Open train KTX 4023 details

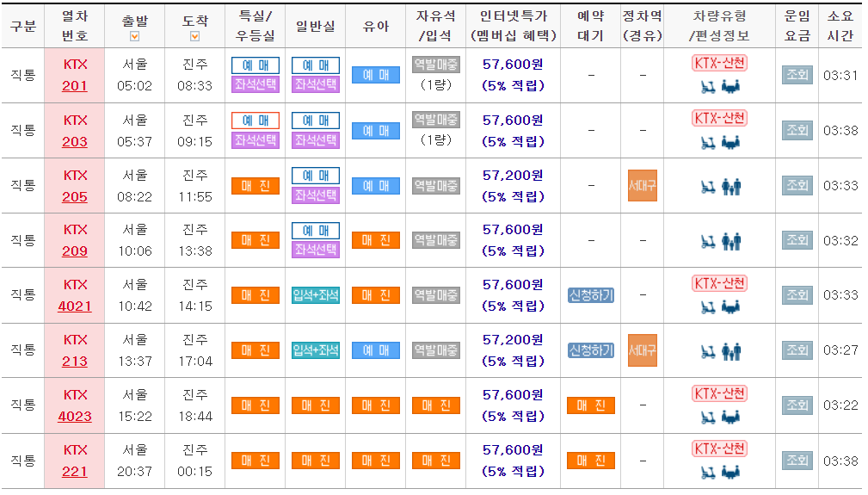(x=75, y=416)
